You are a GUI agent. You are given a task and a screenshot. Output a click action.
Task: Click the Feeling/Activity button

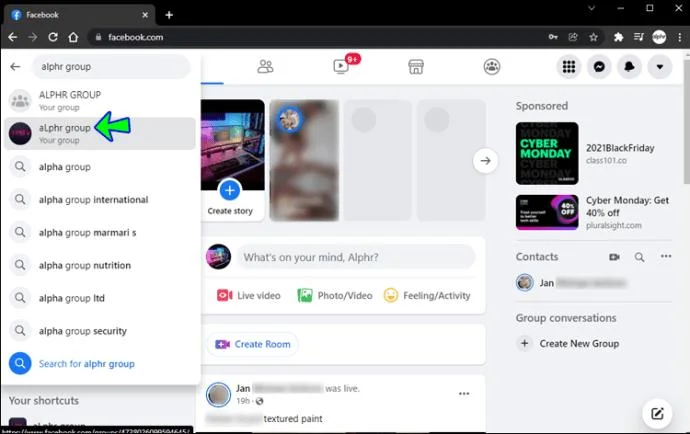coord(427,295)
